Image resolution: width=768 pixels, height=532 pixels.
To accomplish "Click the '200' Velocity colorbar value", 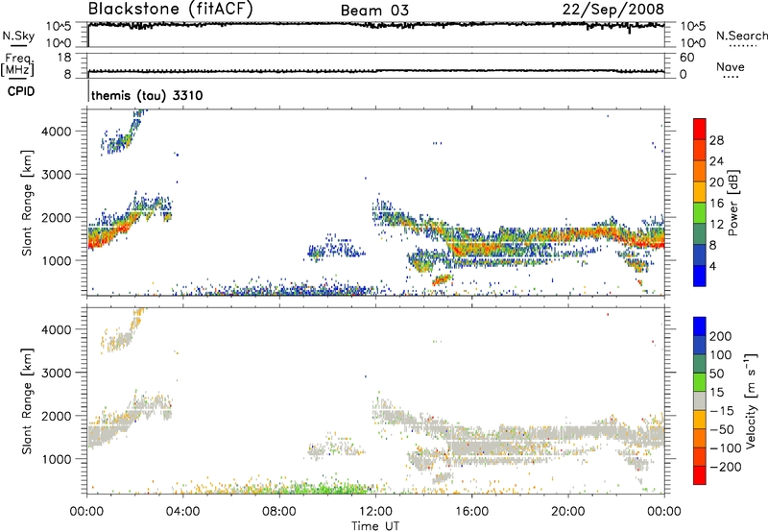I will point(721,336).
